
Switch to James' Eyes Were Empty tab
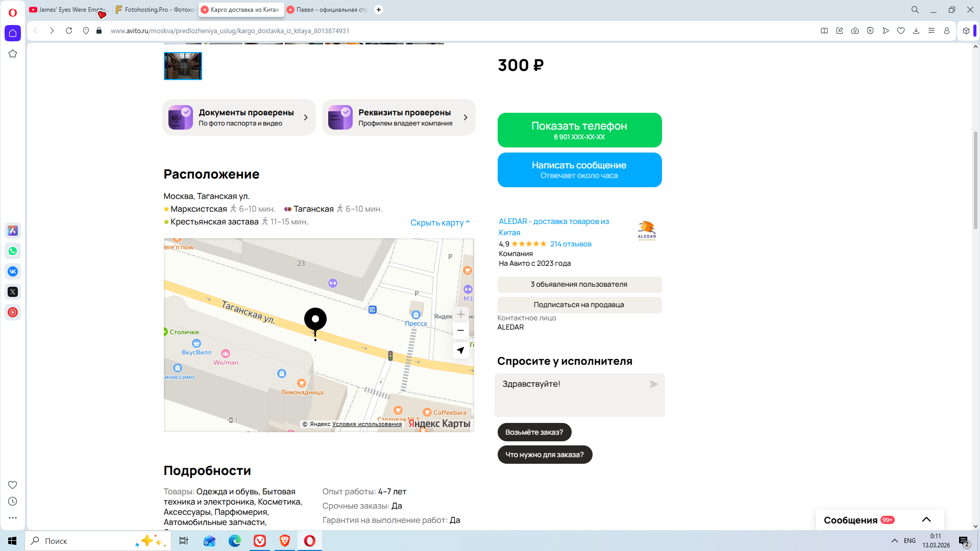point(68,10)
